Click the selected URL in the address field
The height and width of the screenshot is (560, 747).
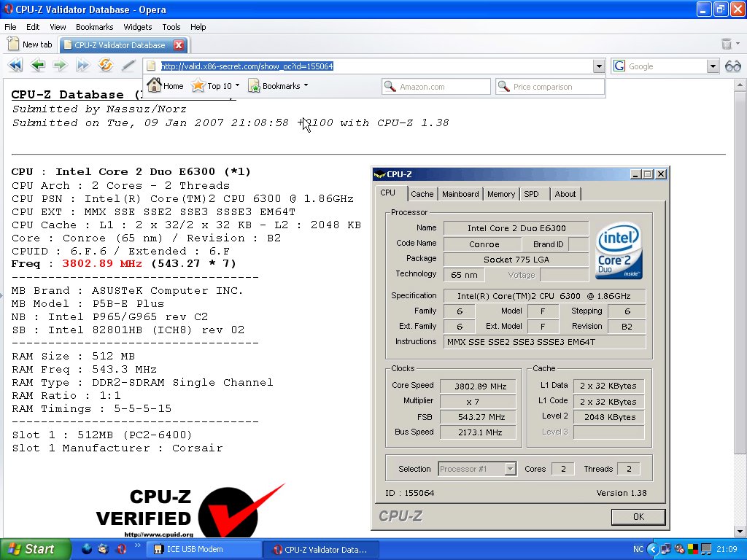[247, 66]
